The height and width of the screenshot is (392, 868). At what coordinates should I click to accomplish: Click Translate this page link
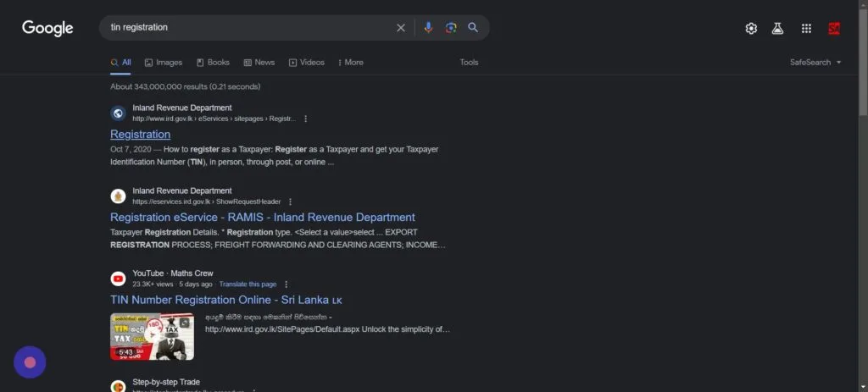tap(248, 284)
